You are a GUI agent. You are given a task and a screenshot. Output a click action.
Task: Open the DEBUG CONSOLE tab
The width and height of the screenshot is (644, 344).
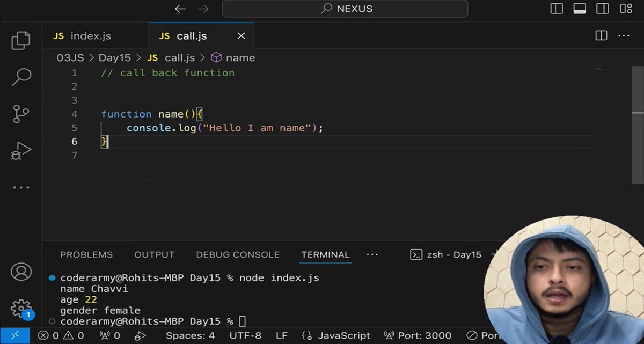(x=238, y=255)
